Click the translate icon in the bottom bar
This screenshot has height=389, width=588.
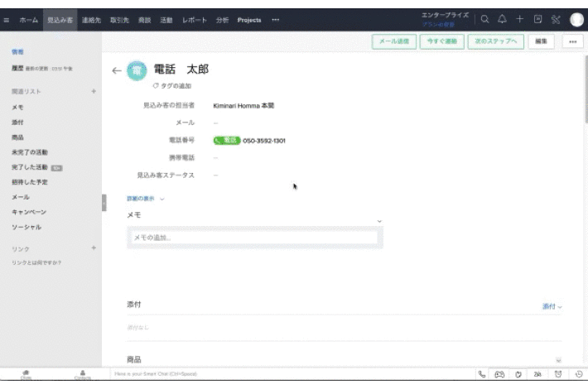click(x=537, y=374)
